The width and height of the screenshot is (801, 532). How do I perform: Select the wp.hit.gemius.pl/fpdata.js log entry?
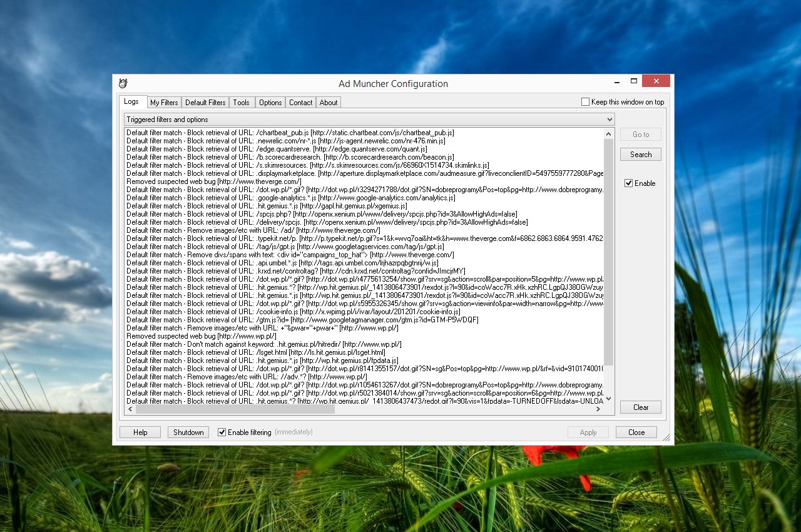tap(262, 361)
